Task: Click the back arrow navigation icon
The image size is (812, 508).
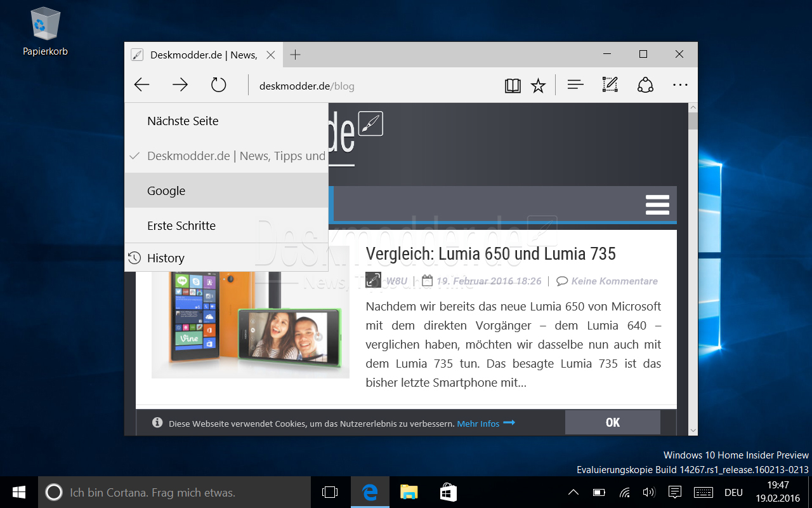Action: (142, 85)
